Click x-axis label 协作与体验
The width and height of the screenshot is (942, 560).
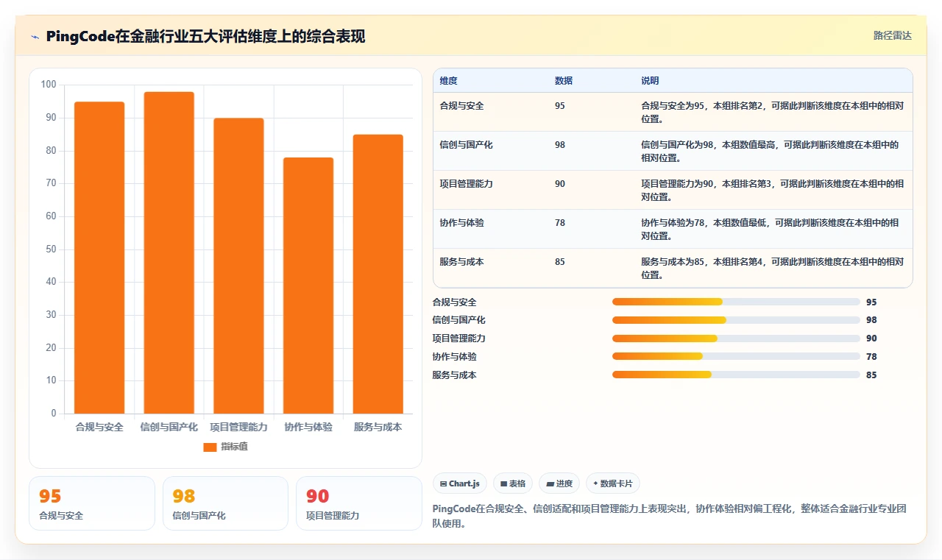(x=308, y=427)
